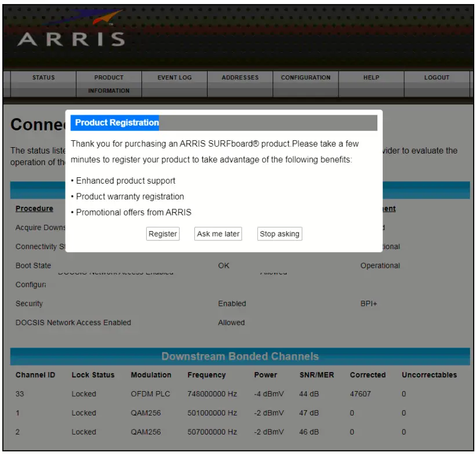This screenshot has height=456, width=476.
Task: Click Enabled value in Security row
Action: point(232,304)
